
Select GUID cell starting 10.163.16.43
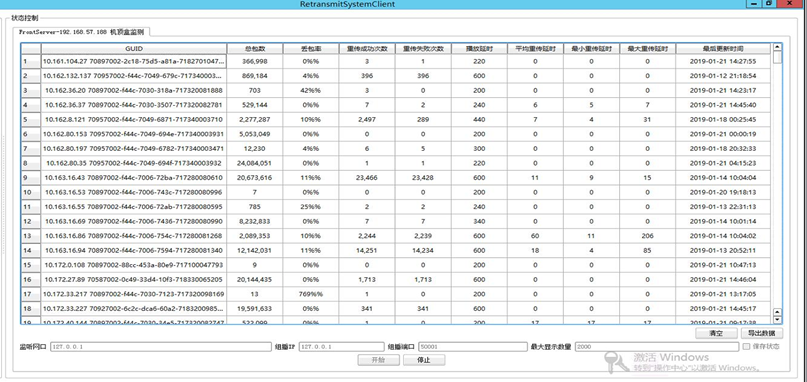click(134, 178)
